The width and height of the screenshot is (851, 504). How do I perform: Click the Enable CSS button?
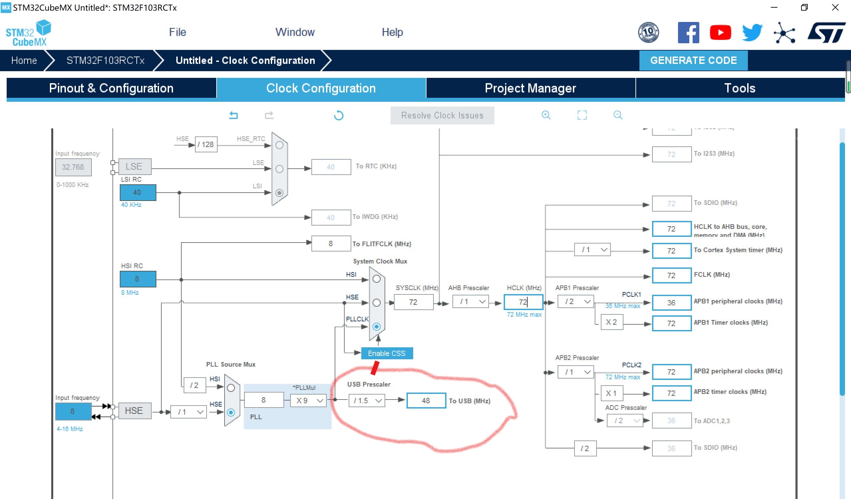(387, 353)
